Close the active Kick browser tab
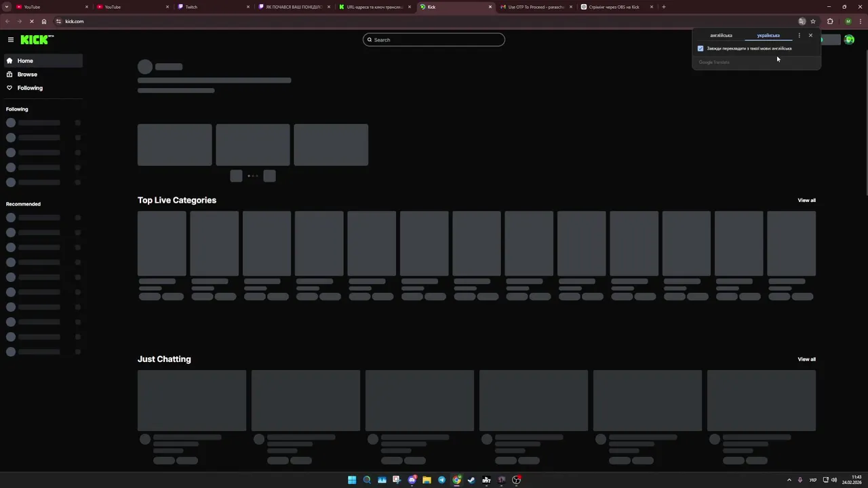Screen dimensions: 868x488 (490, 7)
